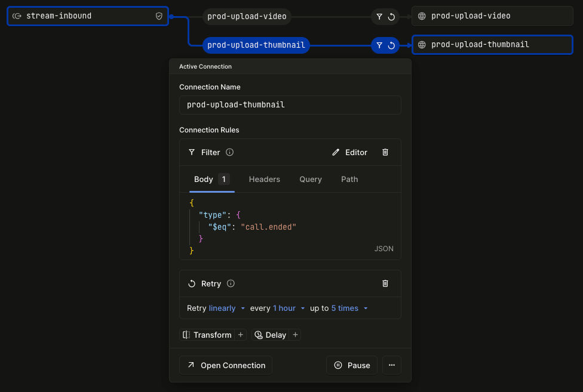Click the info icon next to Filter
This screenshot has height=392, width=583.
point(229,152)
